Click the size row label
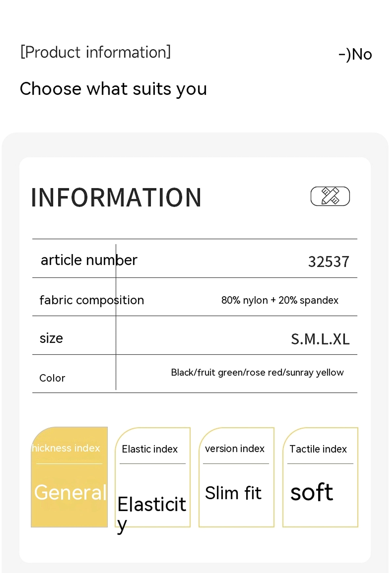The width and height of the screenshot is (392, 573). 51,338
